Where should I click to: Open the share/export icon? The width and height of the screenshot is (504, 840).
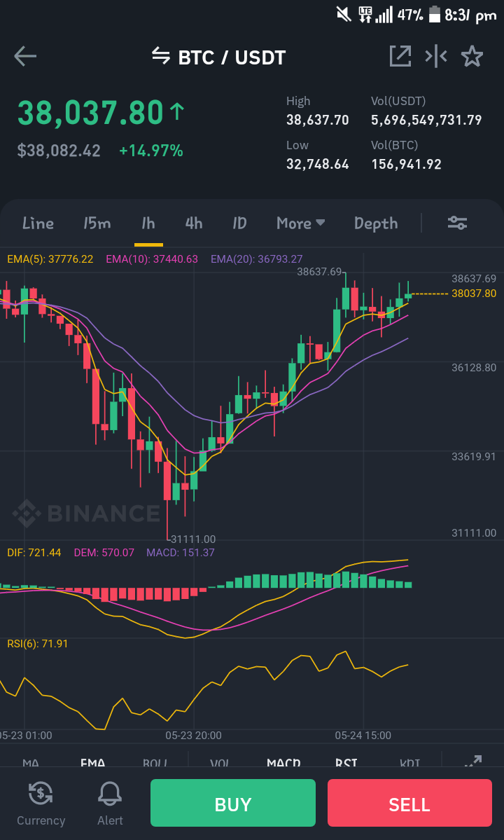400,56
